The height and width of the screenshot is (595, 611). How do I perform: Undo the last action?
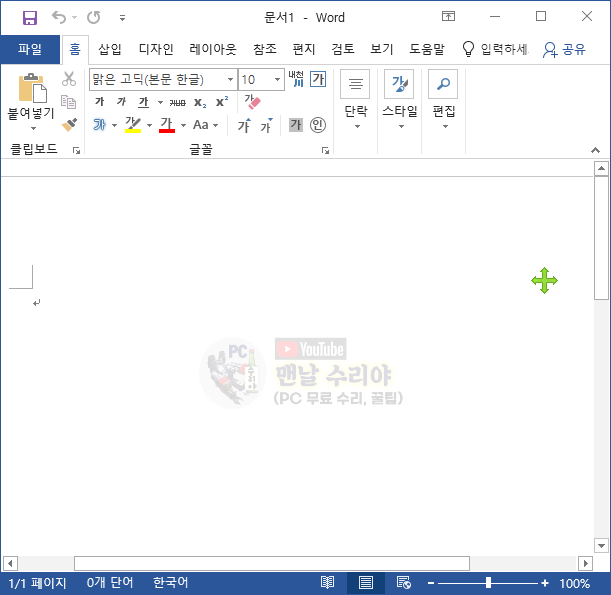59,18
